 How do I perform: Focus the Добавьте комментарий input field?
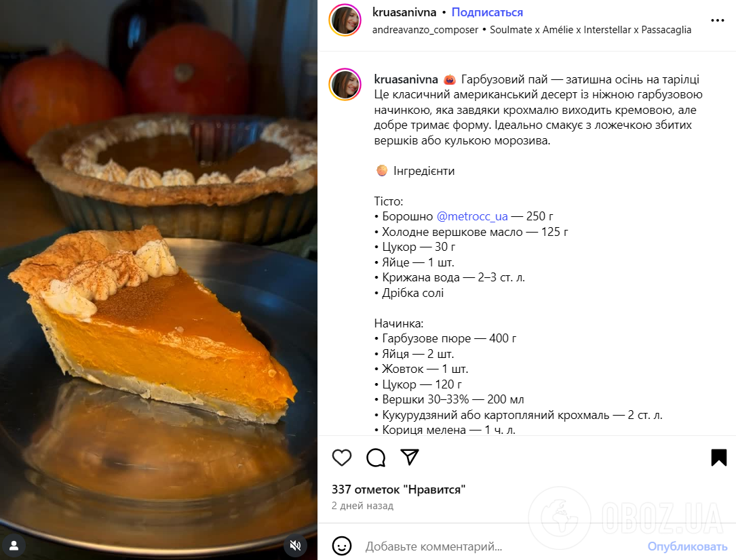(x=502, y=546)
